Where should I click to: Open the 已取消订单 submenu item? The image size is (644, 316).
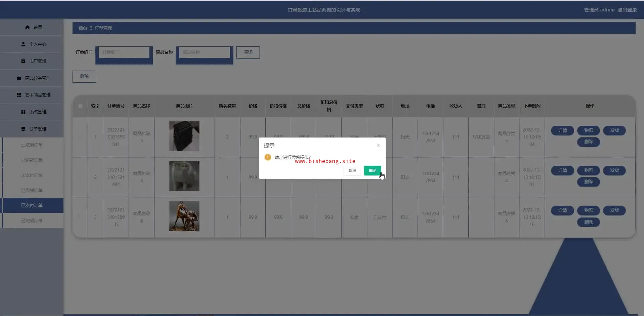[32, 145]
